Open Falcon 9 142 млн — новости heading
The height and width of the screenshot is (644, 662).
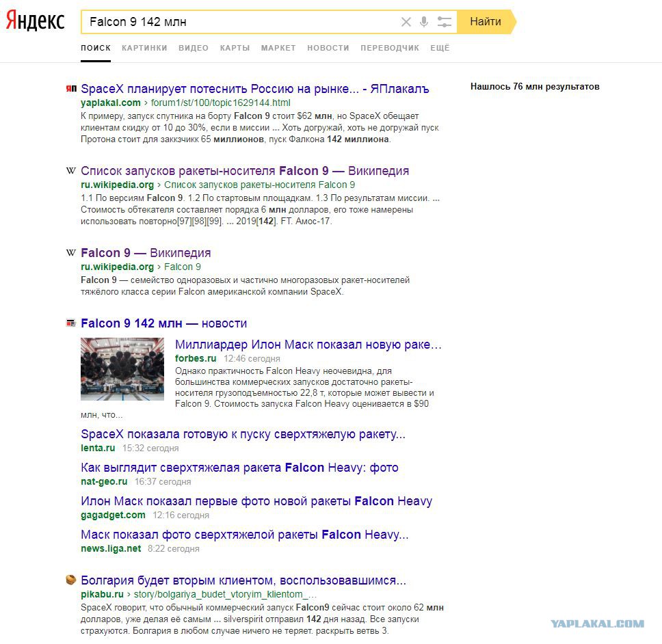(x=164, y=323)
